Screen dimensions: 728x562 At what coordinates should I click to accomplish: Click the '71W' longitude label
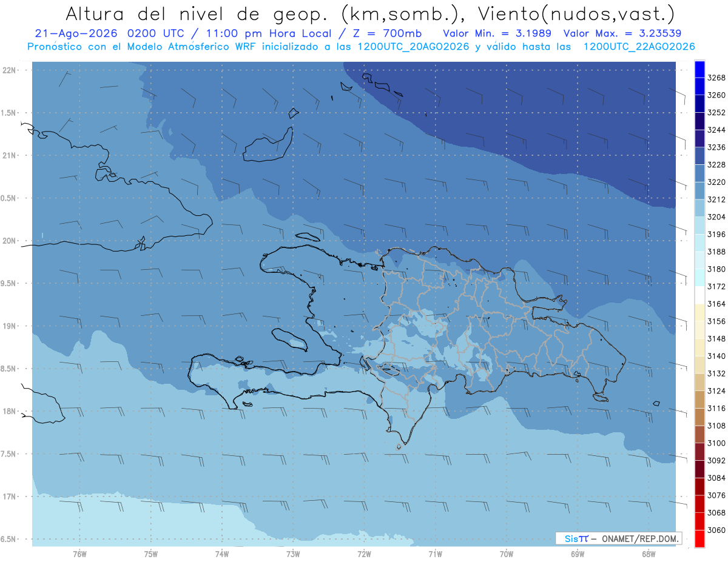(x=435, y=553)
